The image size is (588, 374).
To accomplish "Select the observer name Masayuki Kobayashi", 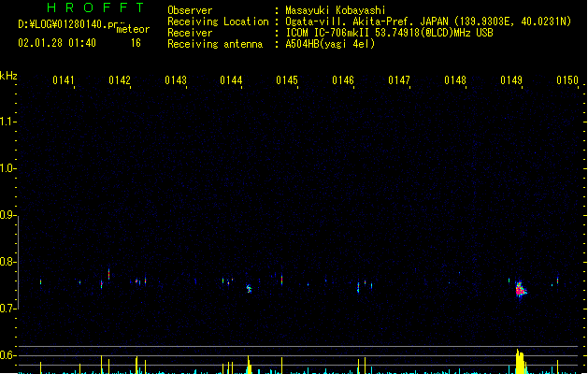I will point(336,10).
